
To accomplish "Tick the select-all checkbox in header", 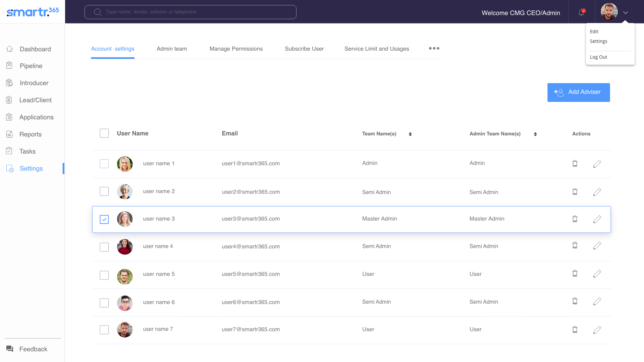I will (x=104, y=133).
